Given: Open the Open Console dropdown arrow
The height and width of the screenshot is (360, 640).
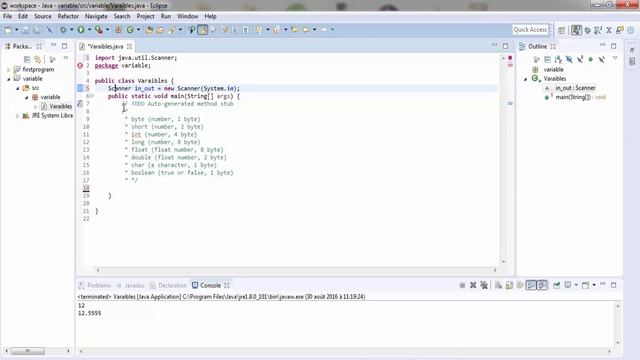Looking at the screenshot, I should [594, 285].
